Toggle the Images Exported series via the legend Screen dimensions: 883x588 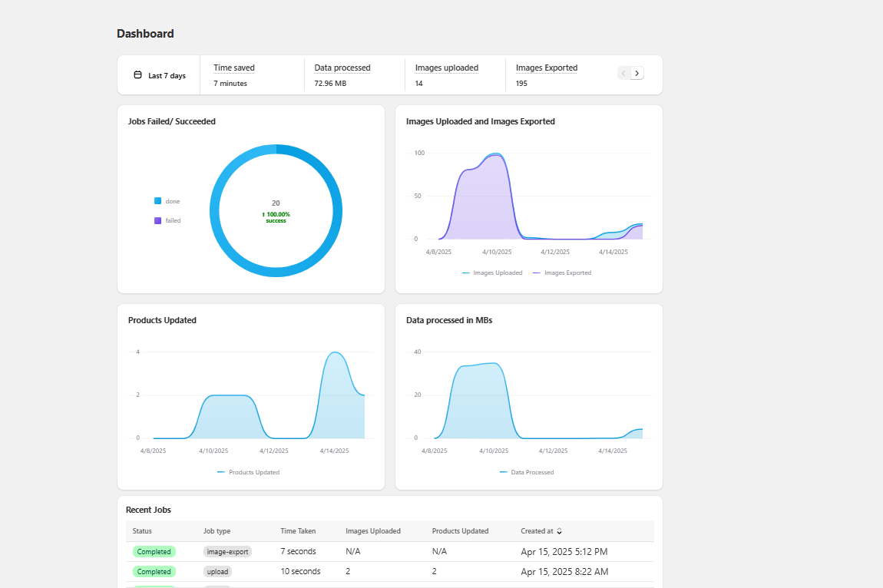[x=535, y=273]
